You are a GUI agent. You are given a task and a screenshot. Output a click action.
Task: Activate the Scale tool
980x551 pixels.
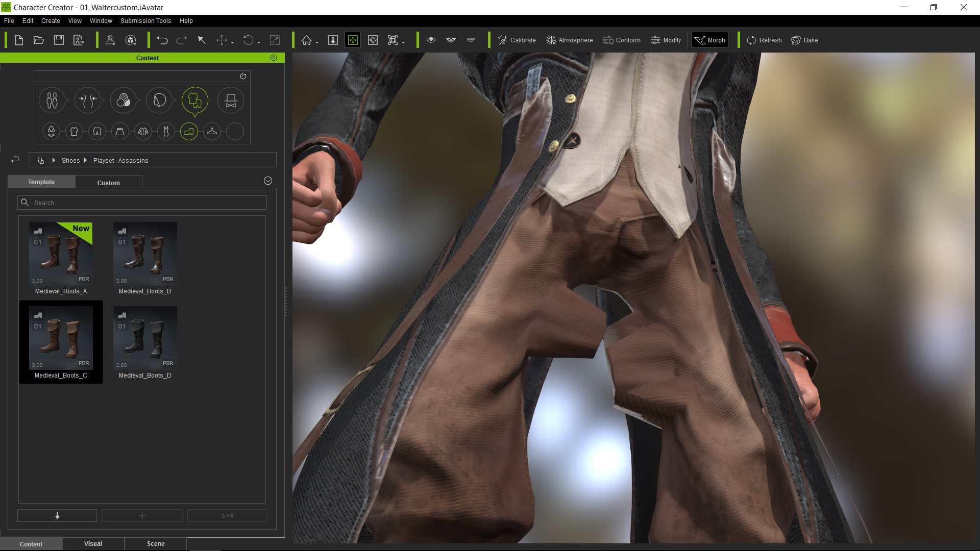click(275, 40)
